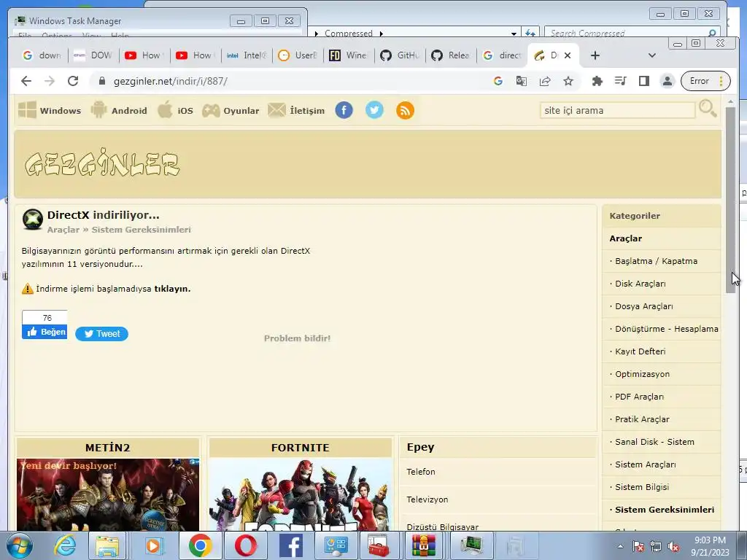Click the muted volume tray icon

[x=673, y=547]
